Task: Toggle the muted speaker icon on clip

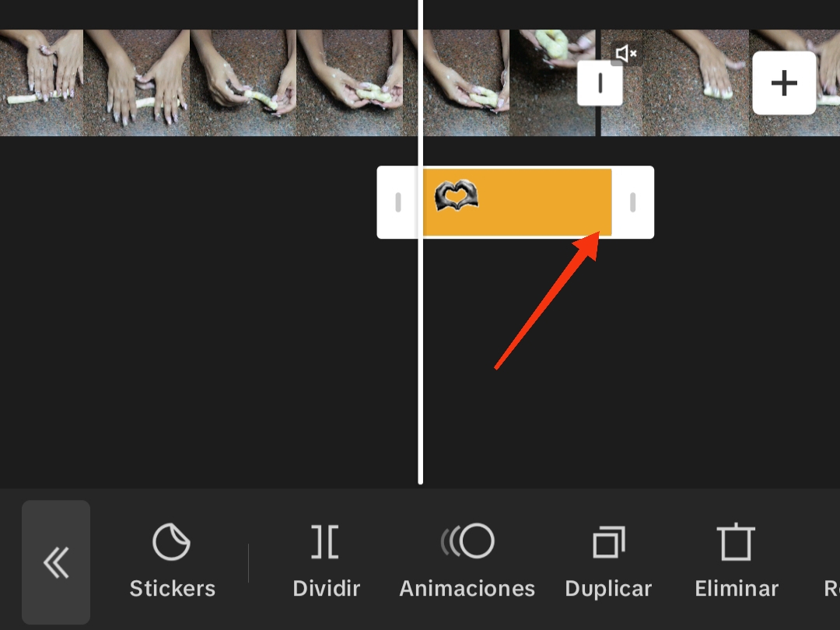Action: point(625,53)
